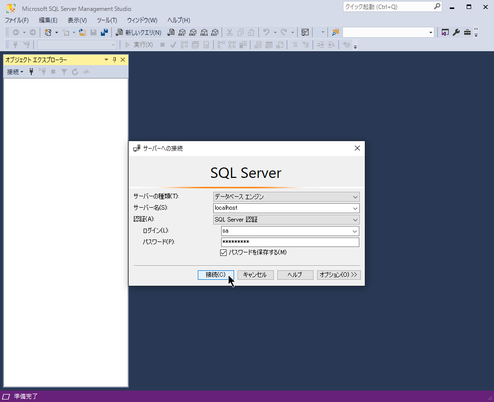Click the キャンセル cancel button

coord(256,275)
